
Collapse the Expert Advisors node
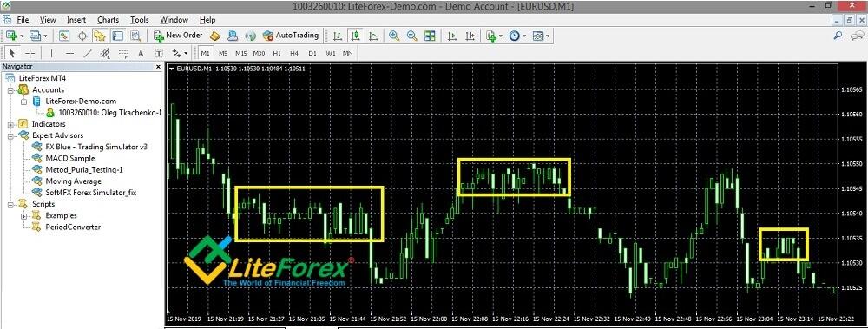[x=10, y=136]
